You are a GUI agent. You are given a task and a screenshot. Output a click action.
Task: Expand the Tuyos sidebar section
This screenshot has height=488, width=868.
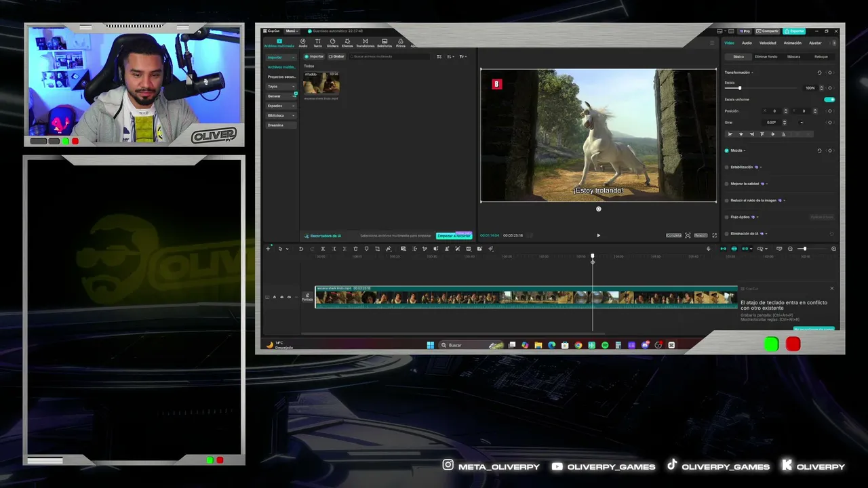(281, 86)
